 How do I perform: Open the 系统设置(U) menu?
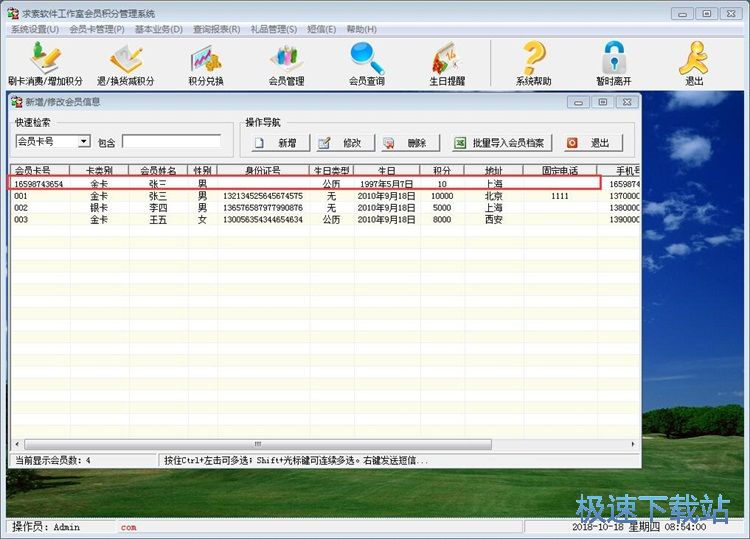(x=35, y=29)
